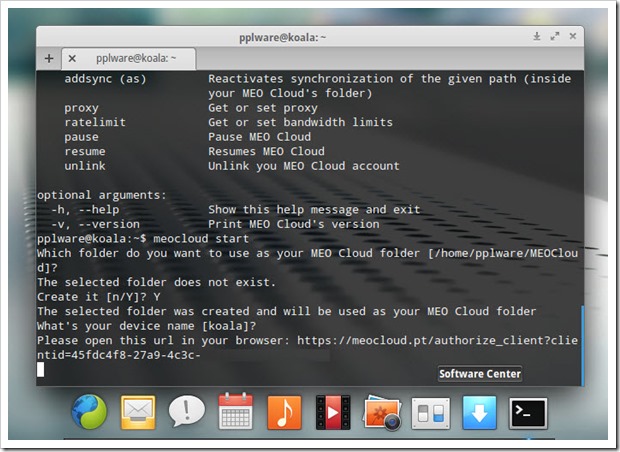This screenshot has height=452, width=620.
Task: Click 'The selected folder does not exist.' line
Action: pos(156,282)
